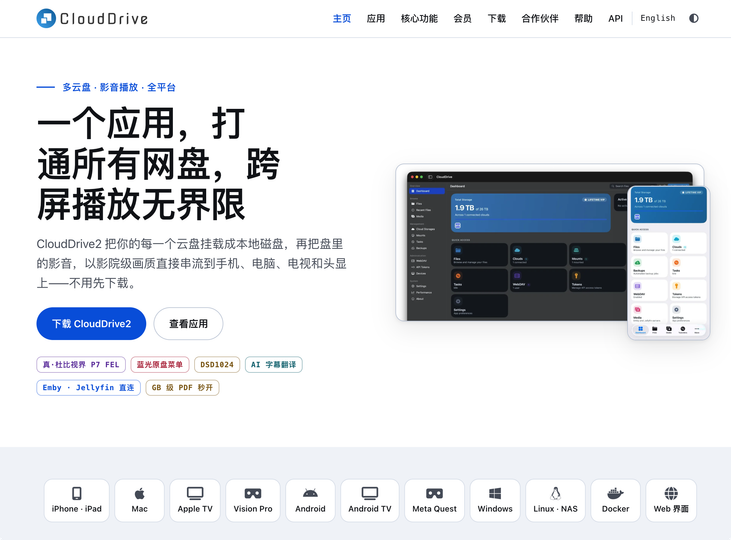Open 合作伙伴 in navigation
Screen dimensions: 731x540
[x=540, y=19]
